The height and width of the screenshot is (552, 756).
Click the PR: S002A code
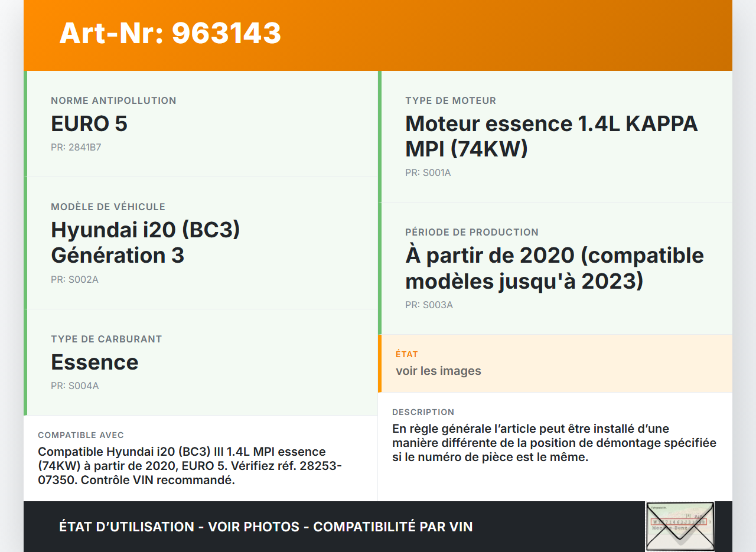click(74, 279)
